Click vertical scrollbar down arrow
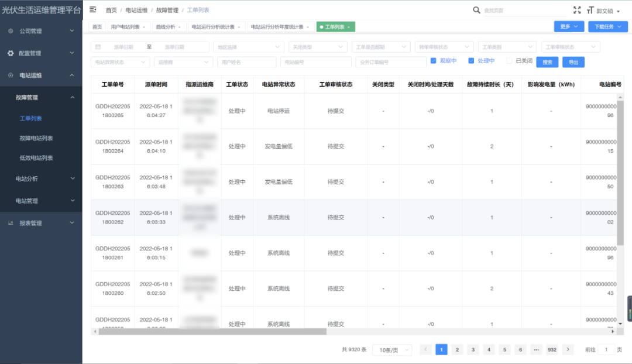 click(x=620, y=324)
